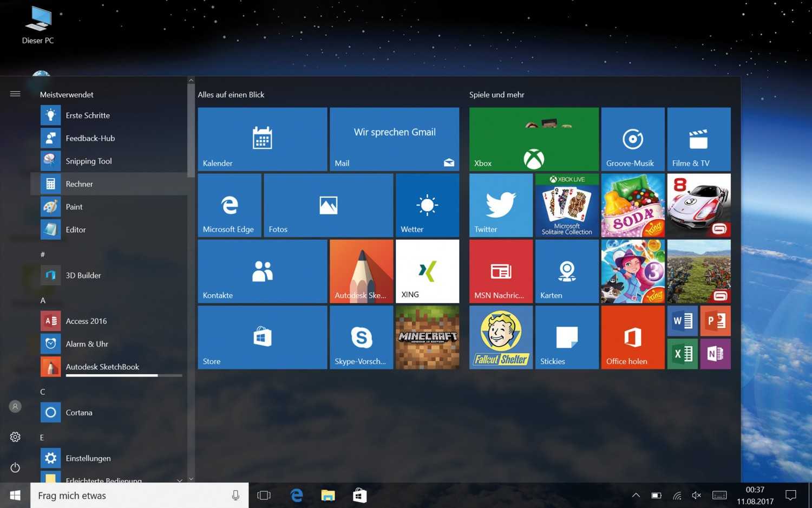Image resolution: width=812 pixels, height=508 pixels.
Task: Click the Cortana microphone icon
Action: pyautogui.click(x=235, y=496)
